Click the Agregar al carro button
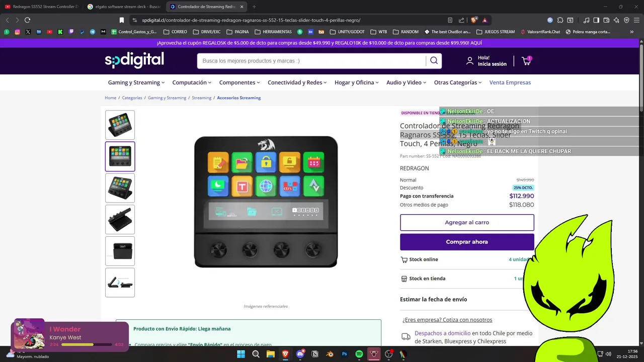Image resolution: width=644 pixels, height=362 pixels. coord(467,222)
